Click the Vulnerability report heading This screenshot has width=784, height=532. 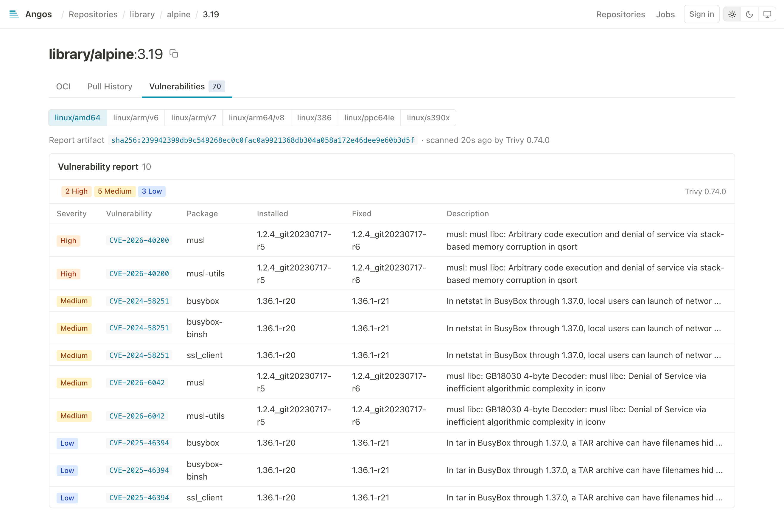[x=98, y=167]
